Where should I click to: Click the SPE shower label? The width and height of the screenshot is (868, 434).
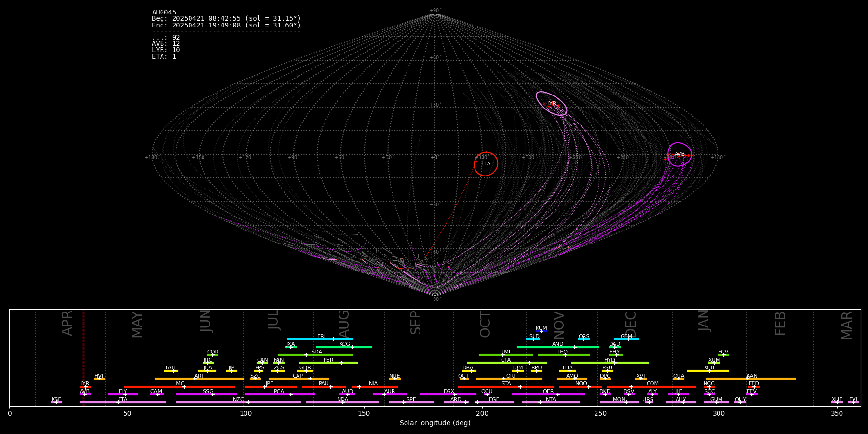(411, 400)
